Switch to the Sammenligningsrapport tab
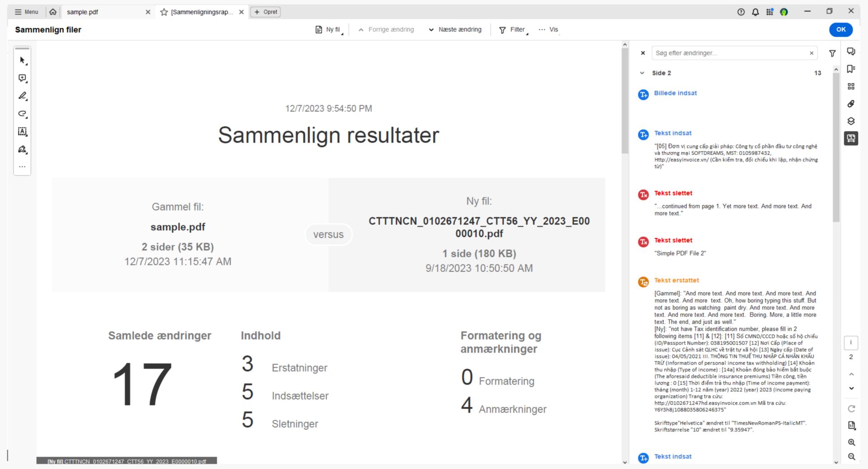The width and height of the screenshot is (868, 469). point(202,12)
